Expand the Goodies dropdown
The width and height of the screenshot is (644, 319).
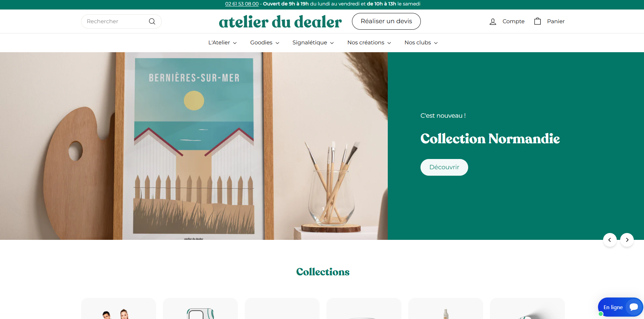point(265,43)
